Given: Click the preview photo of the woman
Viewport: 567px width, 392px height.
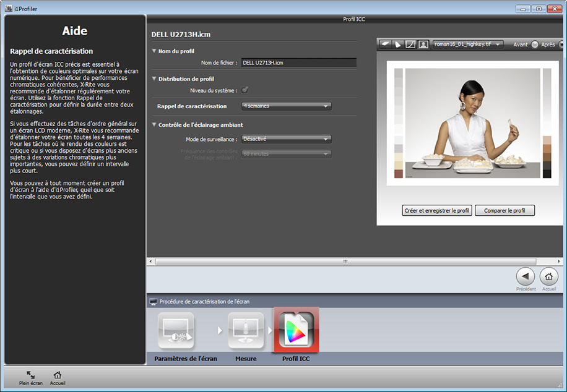Looking at the screenshot, I should point(473,123).
